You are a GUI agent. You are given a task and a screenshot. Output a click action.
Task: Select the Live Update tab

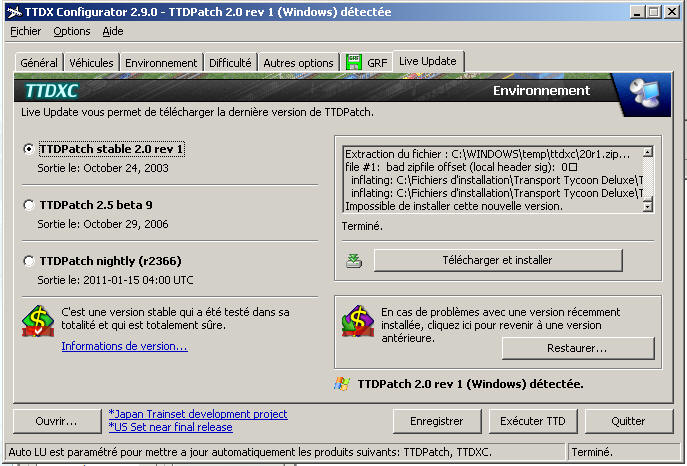pos(428,61)
